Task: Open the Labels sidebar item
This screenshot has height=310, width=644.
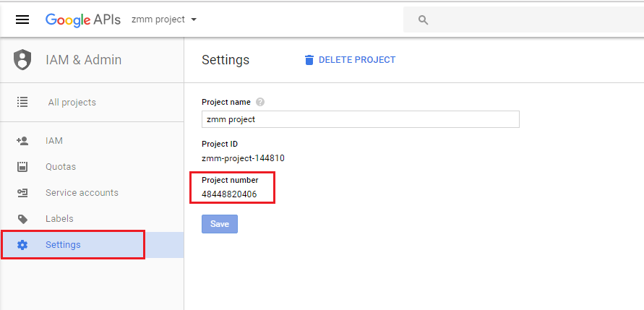Action: (x=92, y=218)
